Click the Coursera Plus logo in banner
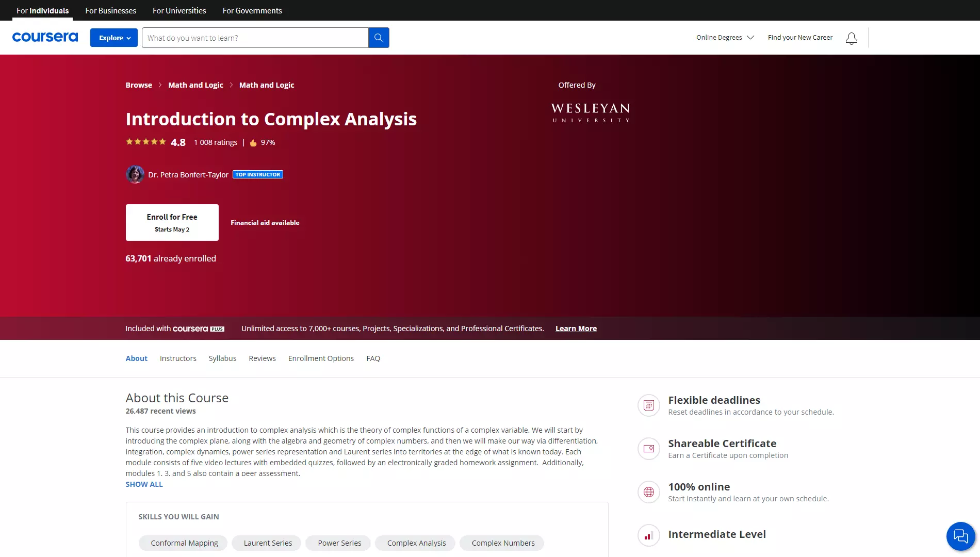This screenshot has height=557, width=980. [199, 329]
